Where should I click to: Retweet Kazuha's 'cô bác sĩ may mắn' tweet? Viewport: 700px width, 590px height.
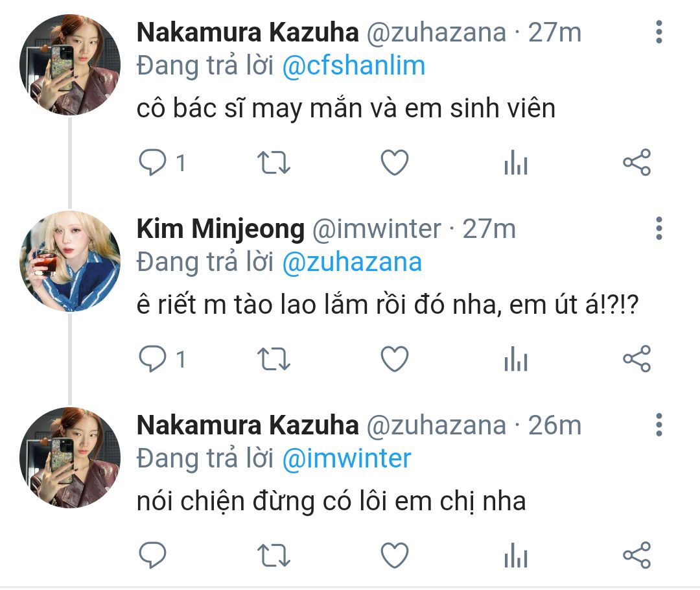click(274, 162)
